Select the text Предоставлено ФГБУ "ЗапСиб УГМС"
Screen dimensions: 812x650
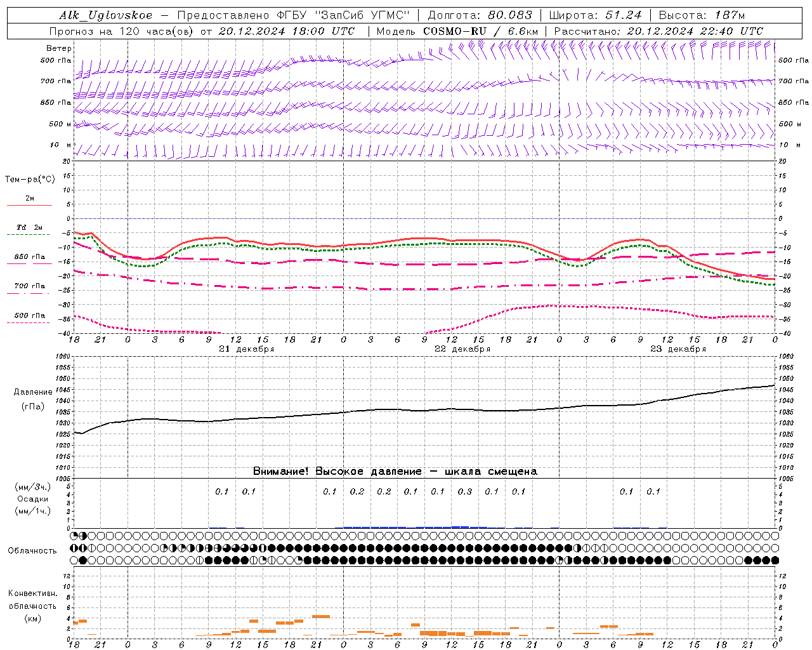pos(293,15)
